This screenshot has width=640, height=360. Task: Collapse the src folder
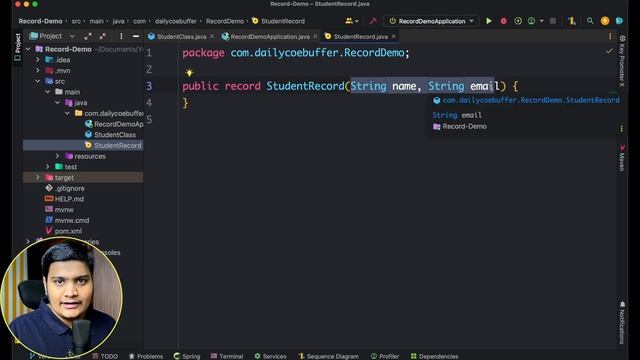(38, 81)
